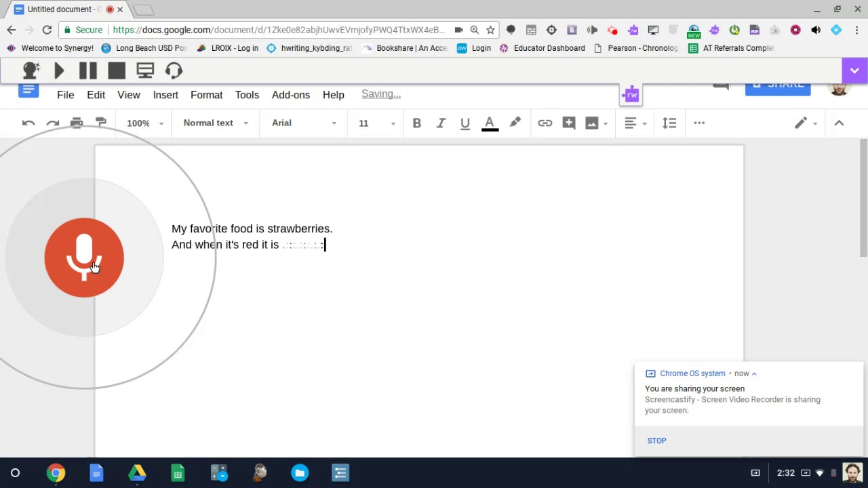Open the Tools menu

[247, 95]
